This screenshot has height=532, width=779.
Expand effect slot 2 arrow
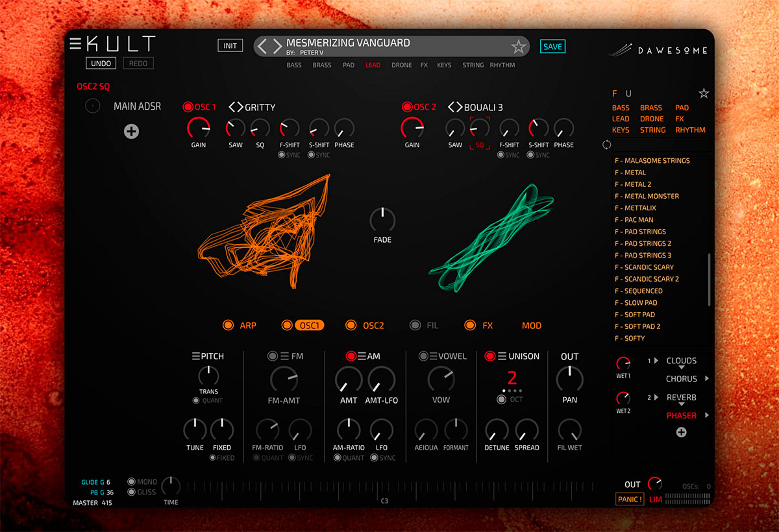click(x=656, y=397)
